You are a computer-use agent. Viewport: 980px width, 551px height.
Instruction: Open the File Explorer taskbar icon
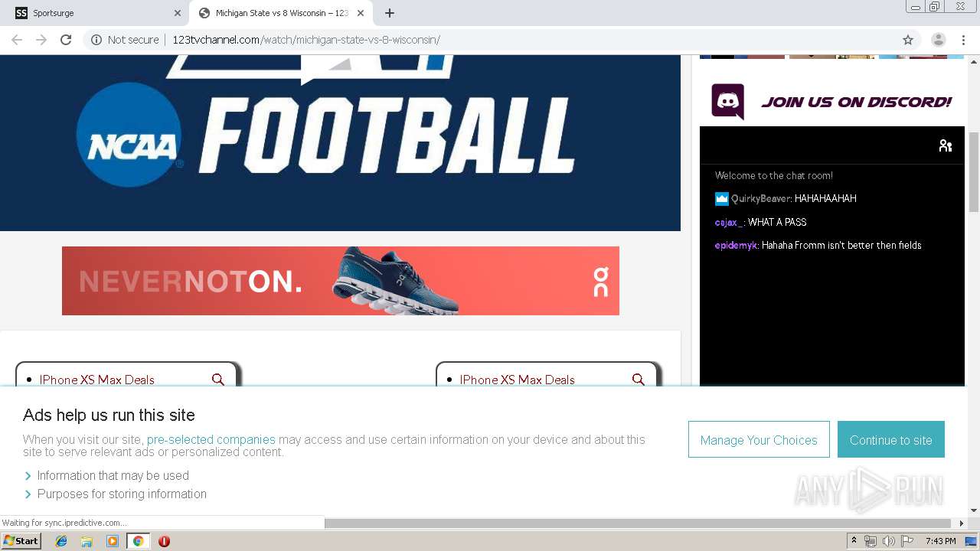[x=87, y=541]
